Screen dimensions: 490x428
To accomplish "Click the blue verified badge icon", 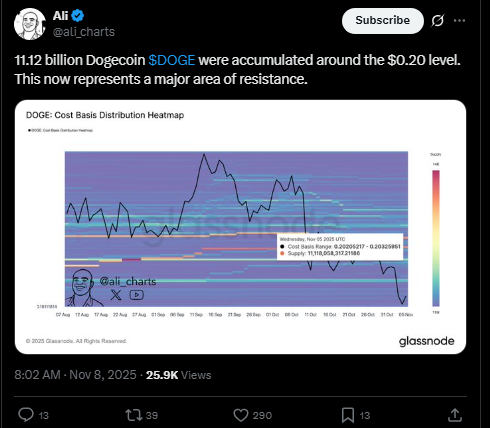I will 78,15.
